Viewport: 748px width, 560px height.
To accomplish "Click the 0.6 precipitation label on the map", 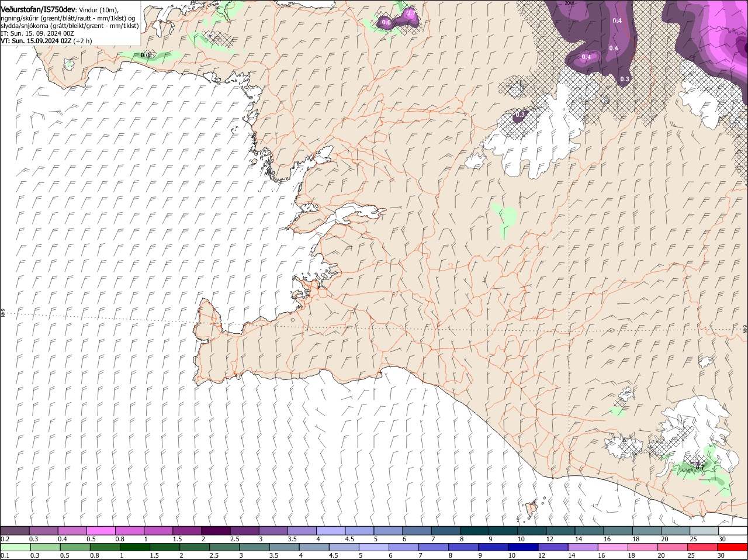I will 386,22.
